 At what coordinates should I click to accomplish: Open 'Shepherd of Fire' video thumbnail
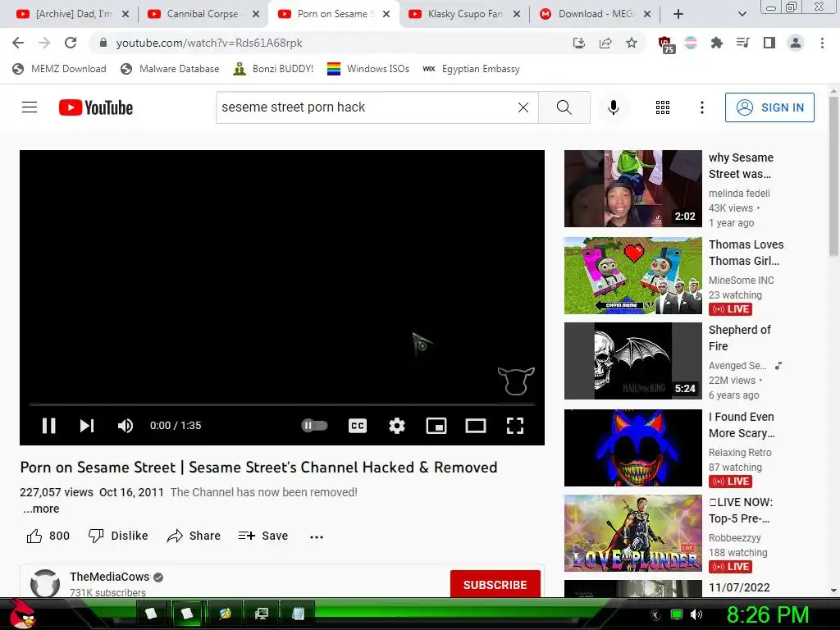tap(632, 361)
